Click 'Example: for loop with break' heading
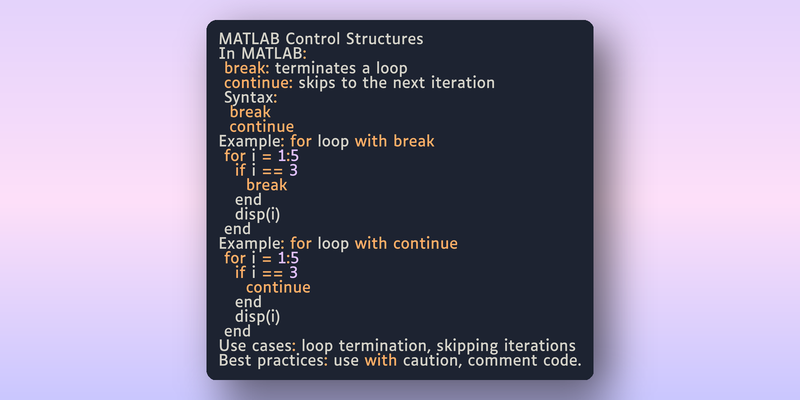 327,141
